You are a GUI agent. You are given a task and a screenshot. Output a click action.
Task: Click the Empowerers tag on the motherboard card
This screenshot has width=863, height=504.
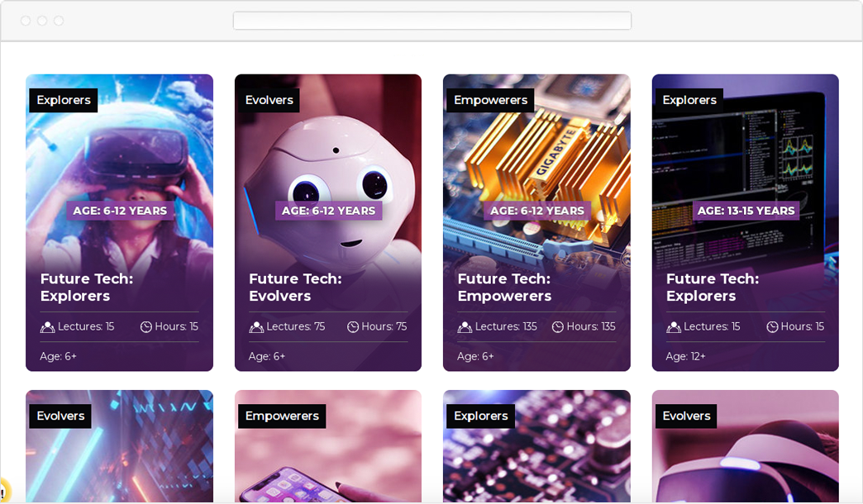click(490, 100)
